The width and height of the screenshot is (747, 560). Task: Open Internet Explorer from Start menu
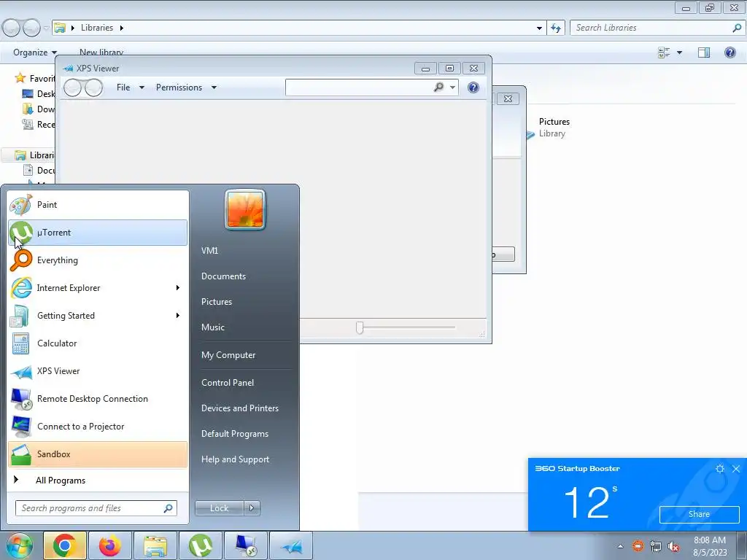98,287
